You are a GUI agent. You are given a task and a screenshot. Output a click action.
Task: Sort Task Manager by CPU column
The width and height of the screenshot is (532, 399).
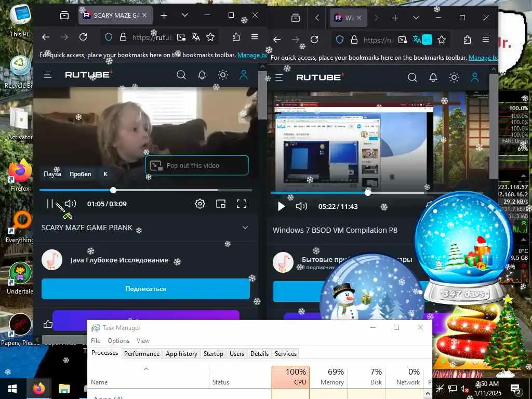(291, 377)
